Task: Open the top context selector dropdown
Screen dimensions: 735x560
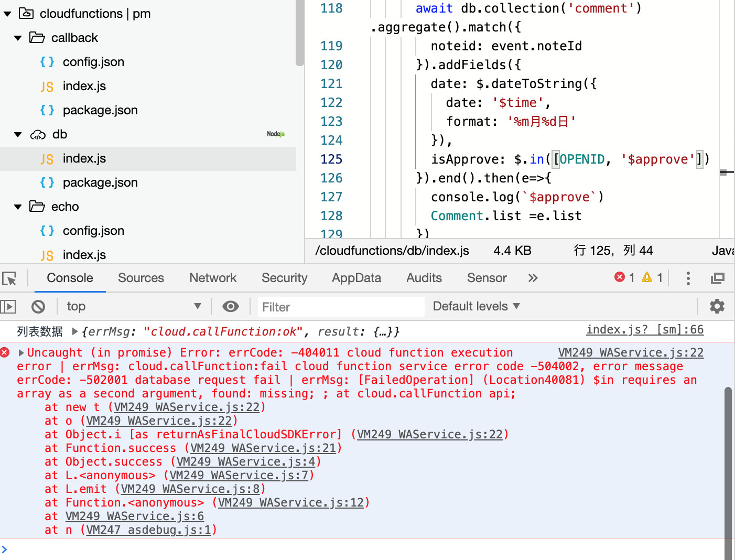Action: 134,306
